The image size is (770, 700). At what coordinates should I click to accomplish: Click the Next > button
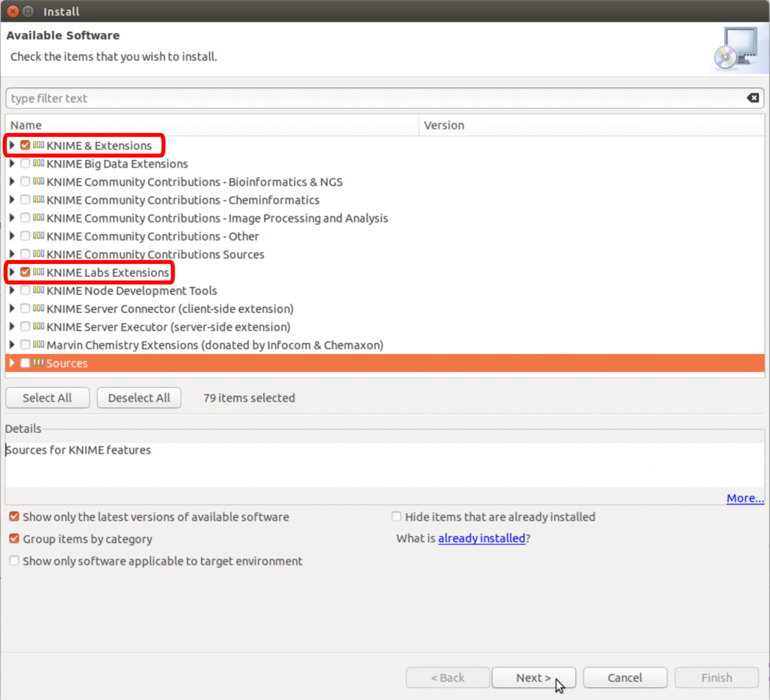534,677
